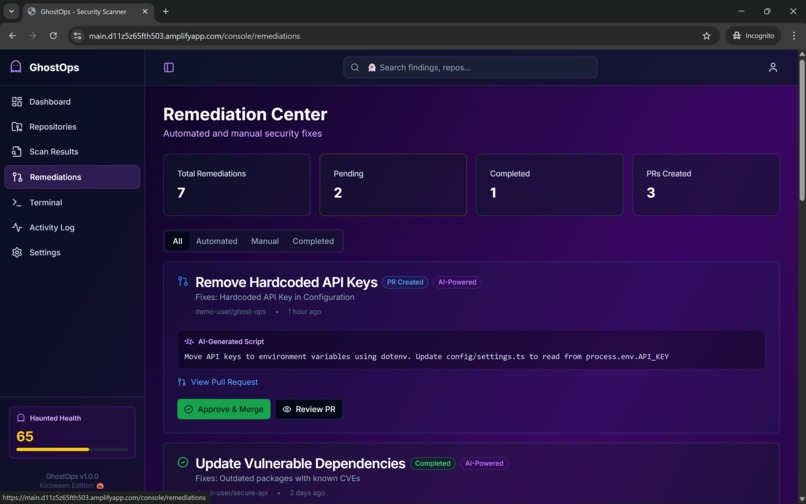Focus the Search findings, repos field
806x504 pixels.
coord(470,67)
